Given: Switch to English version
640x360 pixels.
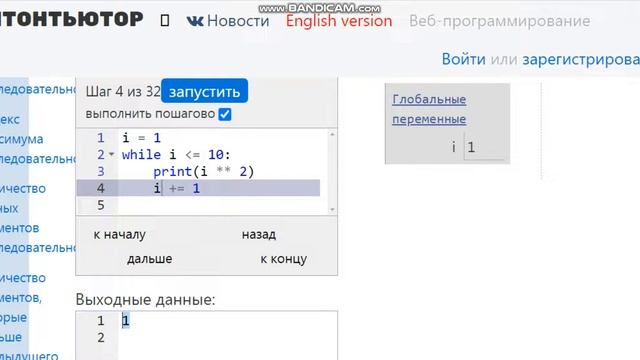Looking at the screenshot, I should click(x=339, y=21).
